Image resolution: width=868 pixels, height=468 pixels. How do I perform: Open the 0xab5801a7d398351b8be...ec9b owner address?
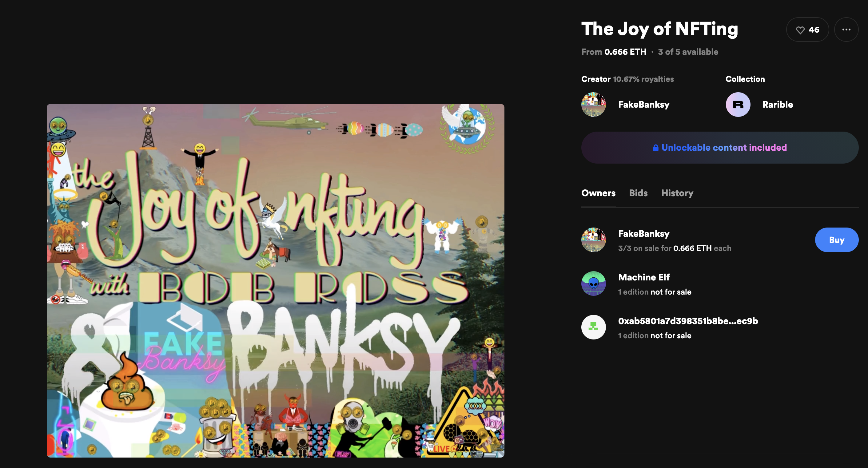tap(688, 321)
